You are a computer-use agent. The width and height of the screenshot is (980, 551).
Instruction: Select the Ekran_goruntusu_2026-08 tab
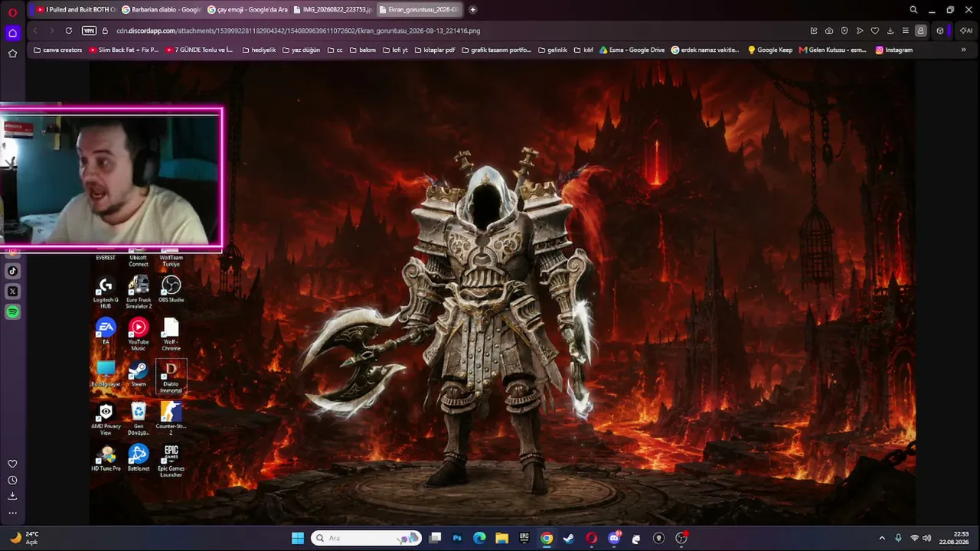point(418,10)
